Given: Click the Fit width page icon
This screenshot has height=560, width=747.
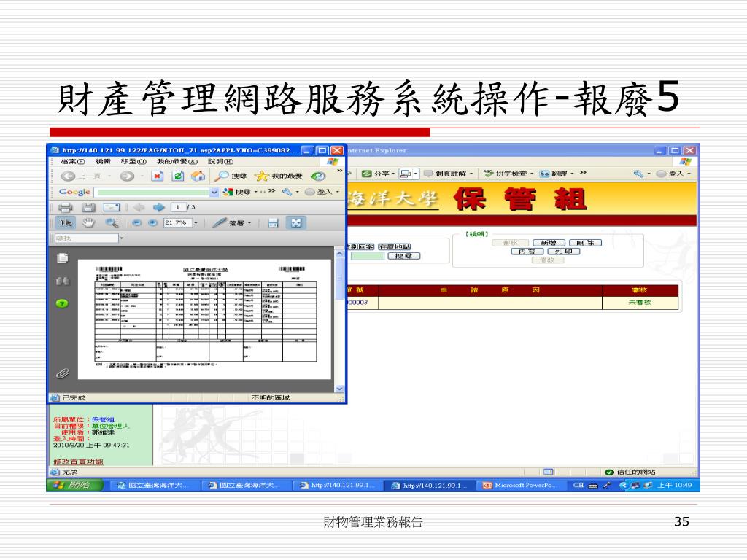Looking at the screenshot, I should coord(273,223).
